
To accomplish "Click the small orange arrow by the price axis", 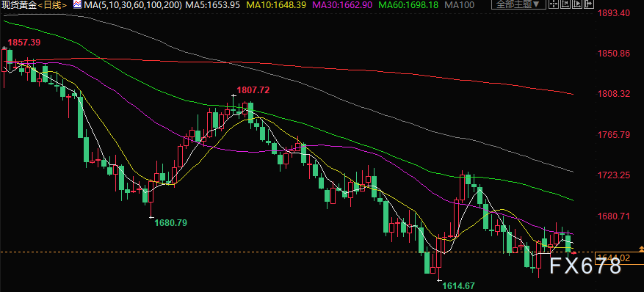I will (641, 249).
